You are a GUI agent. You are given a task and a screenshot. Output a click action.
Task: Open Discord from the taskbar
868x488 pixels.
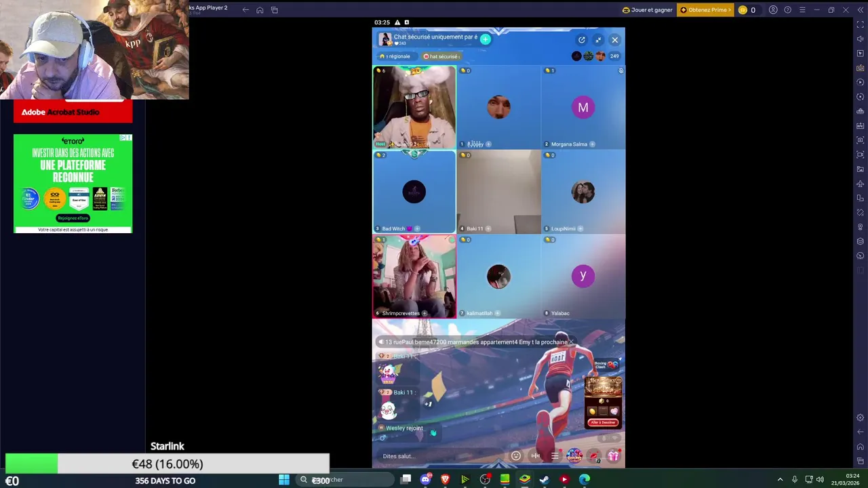point(425,480)
